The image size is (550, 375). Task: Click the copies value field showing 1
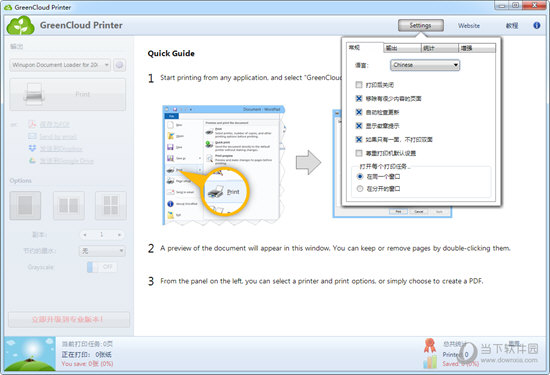102,235
